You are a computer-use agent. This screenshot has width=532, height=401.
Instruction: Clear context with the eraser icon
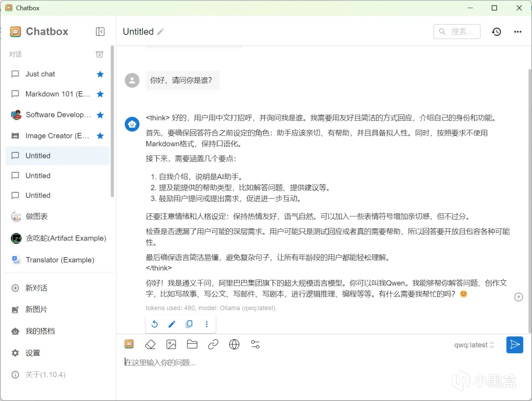150,344
